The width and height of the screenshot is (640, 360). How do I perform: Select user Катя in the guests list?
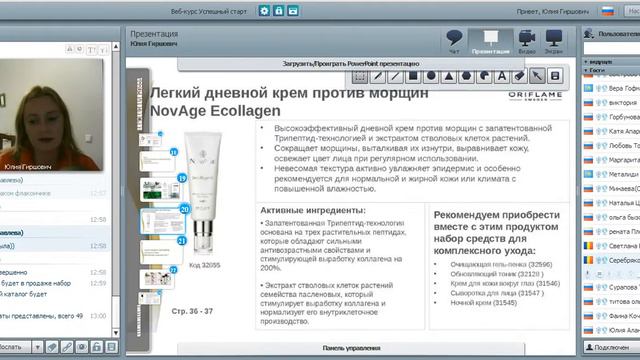click(611, 131)
